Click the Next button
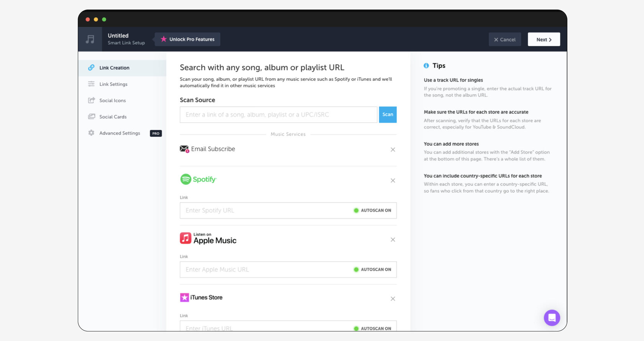 tap(544, 39)
